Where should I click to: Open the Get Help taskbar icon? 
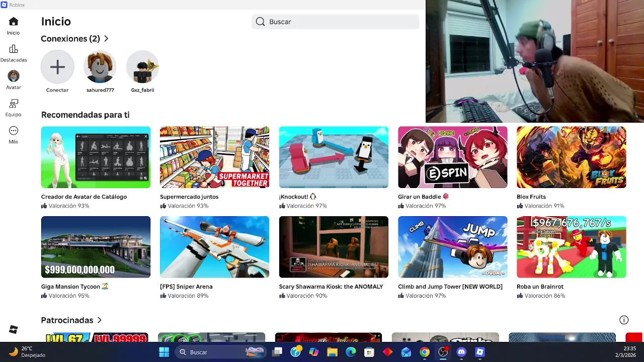296,352
